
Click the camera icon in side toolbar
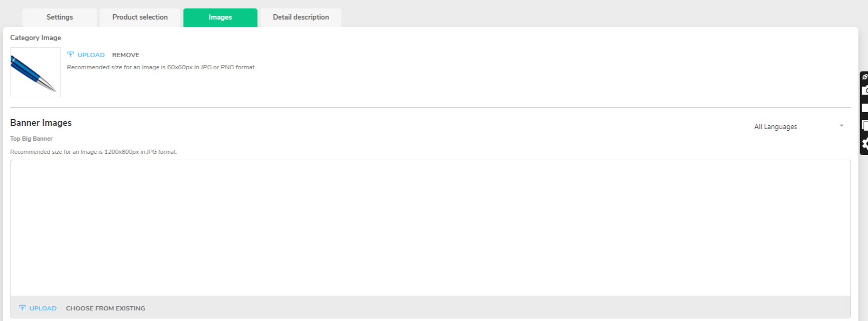point(865,91)
